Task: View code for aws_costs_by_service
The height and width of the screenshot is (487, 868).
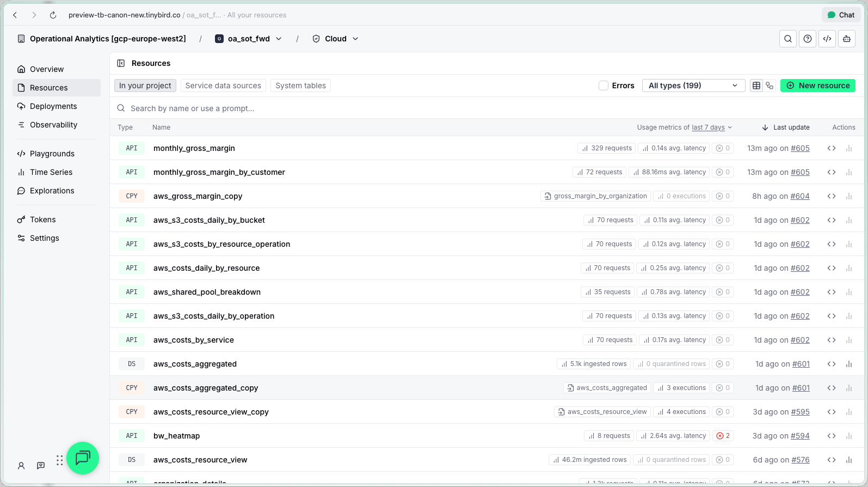Action: pos(832,340)
